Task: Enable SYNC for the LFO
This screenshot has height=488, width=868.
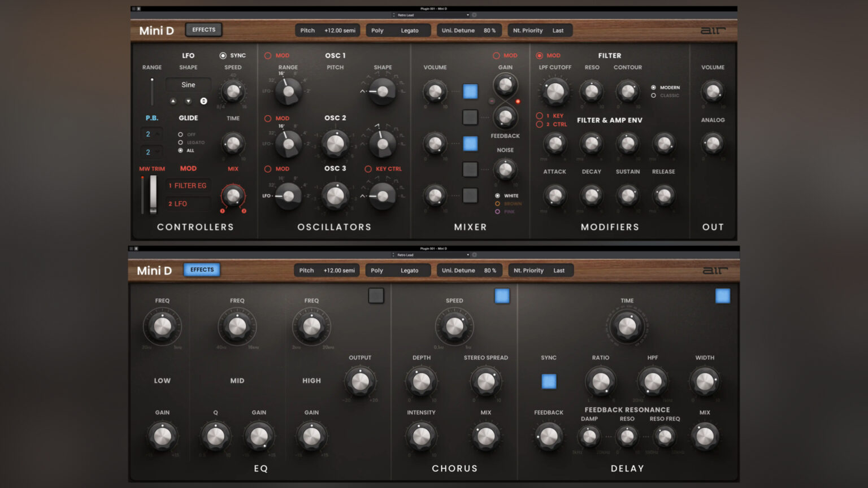Action: click(224, 55)
